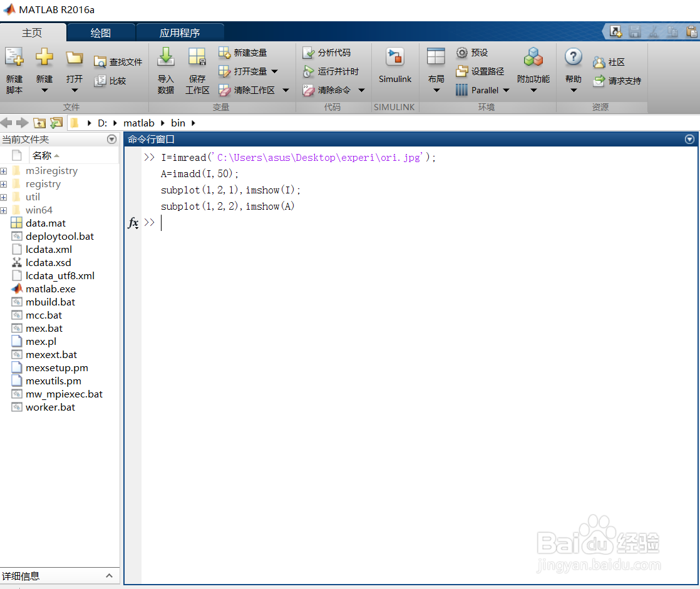Screen dimensions: 700x589
Task: Click the Save Workspace (保存工作区) icon
Action: pyautogui.click(x=197, y=57)
